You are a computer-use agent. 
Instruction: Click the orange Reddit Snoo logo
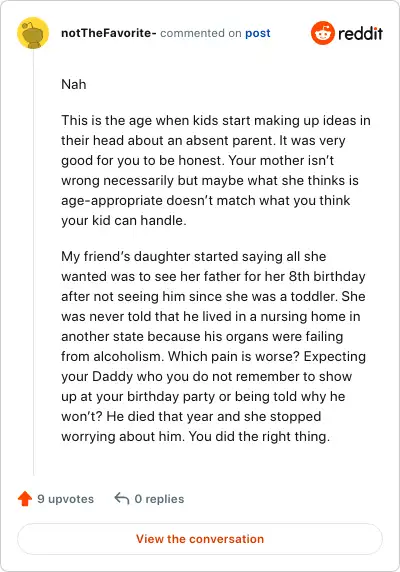click(323, 33)
